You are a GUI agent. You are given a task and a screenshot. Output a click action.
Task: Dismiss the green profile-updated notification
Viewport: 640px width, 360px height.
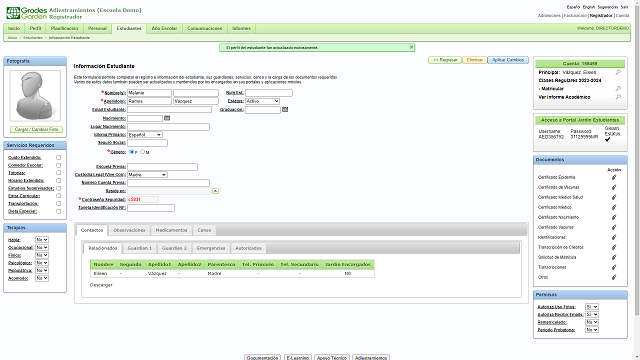[x=411, y=47]
